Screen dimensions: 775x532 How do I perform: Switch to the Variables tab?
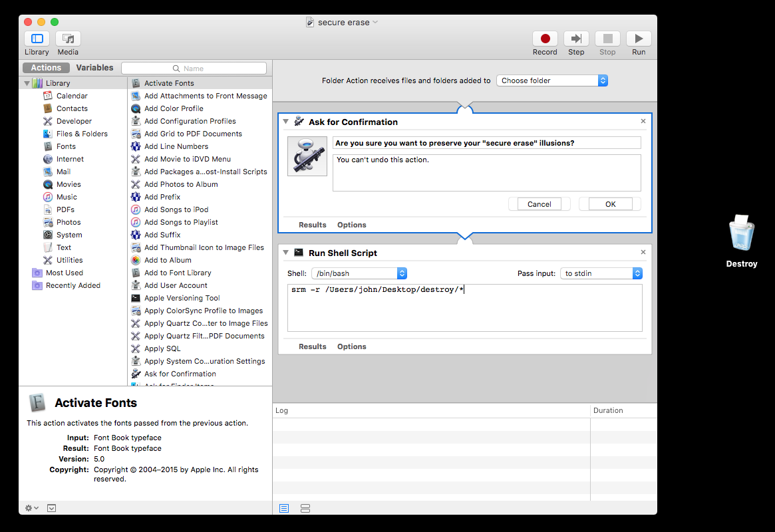94,68
